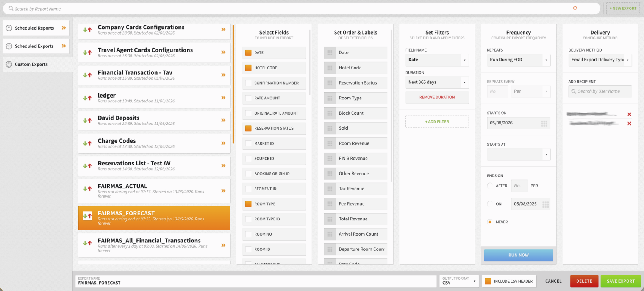Click the drag handle for Total Revenue field

(330, 219)
